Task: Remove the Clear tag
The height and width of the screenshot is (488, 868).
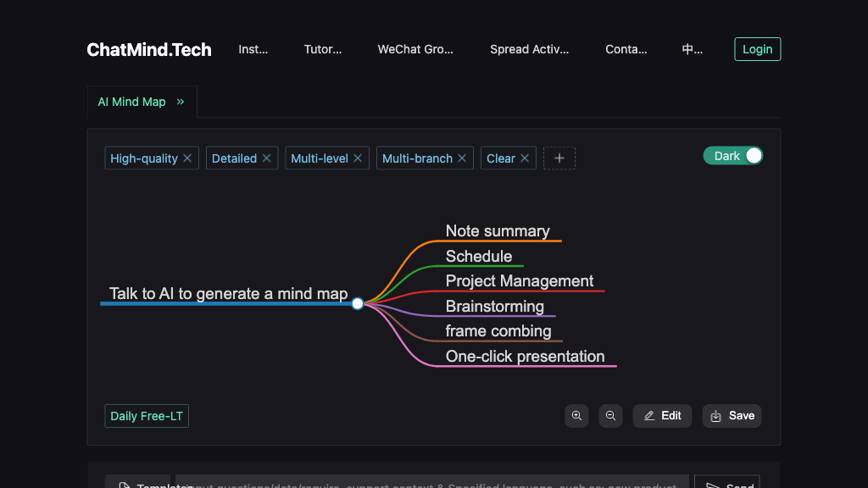Action: point(525,158)
